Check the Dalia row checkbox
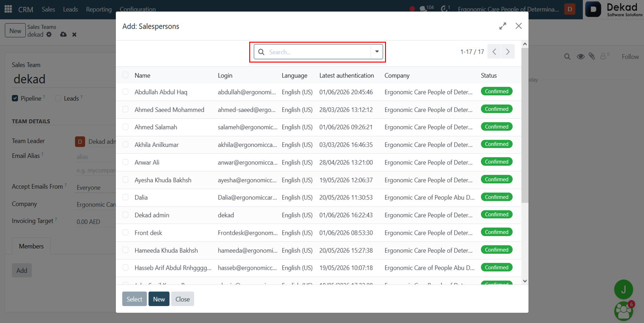644x323 pixels. pyautogui.click(x=126, y=197)
